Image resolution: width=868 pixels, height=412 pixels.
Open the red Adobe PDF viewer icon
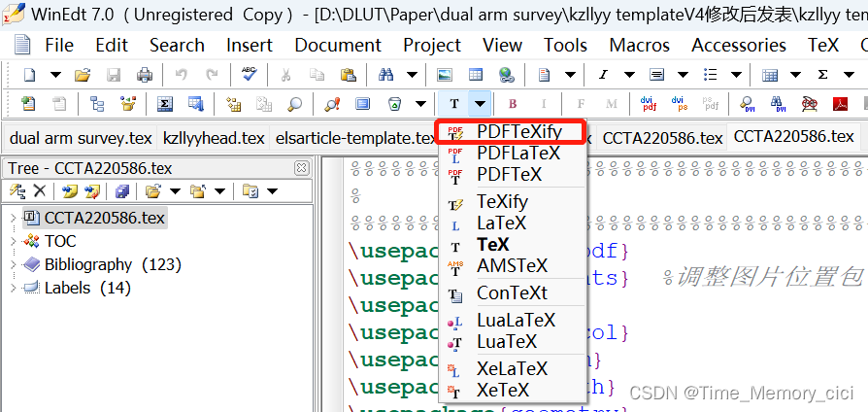click(840, 104)
